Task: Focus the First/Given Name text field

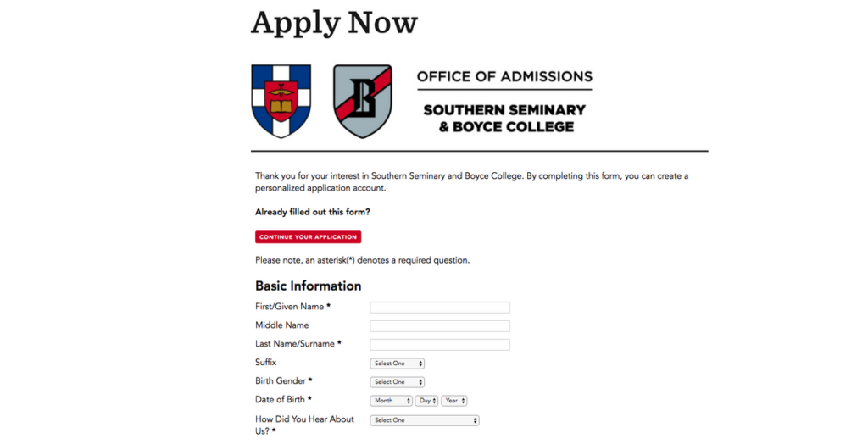Action: (440, 308)
